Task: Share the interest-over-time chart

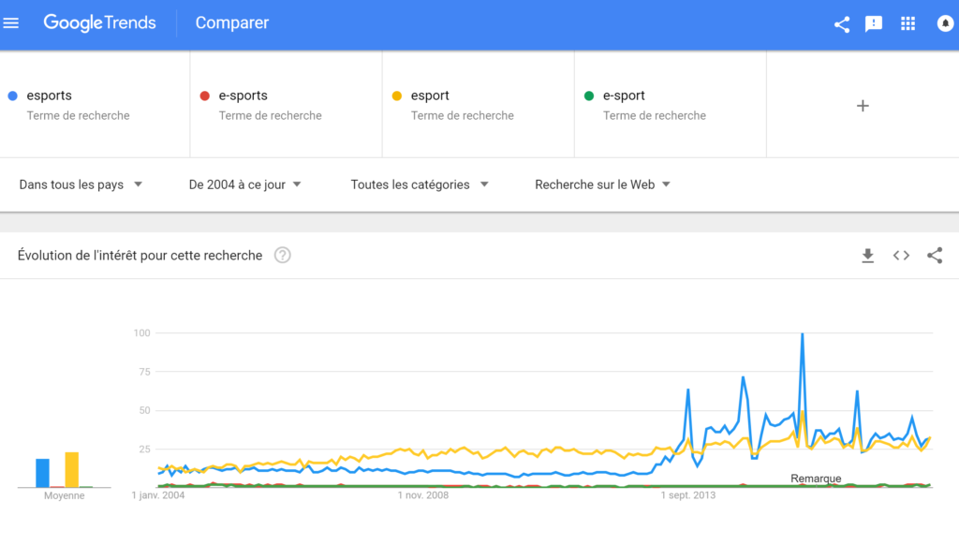Action: pos(935,256)
